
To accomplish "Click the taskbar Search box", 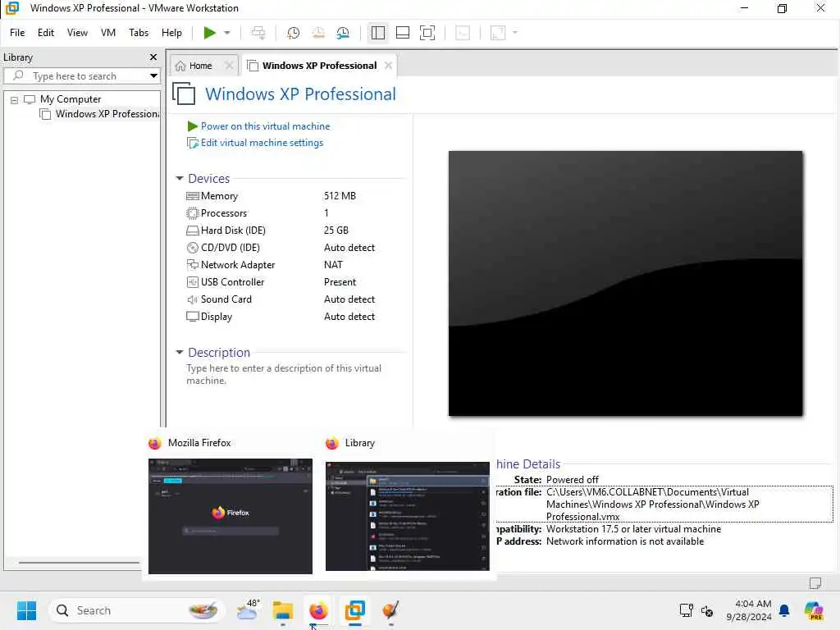I will [x=136, y=610].
